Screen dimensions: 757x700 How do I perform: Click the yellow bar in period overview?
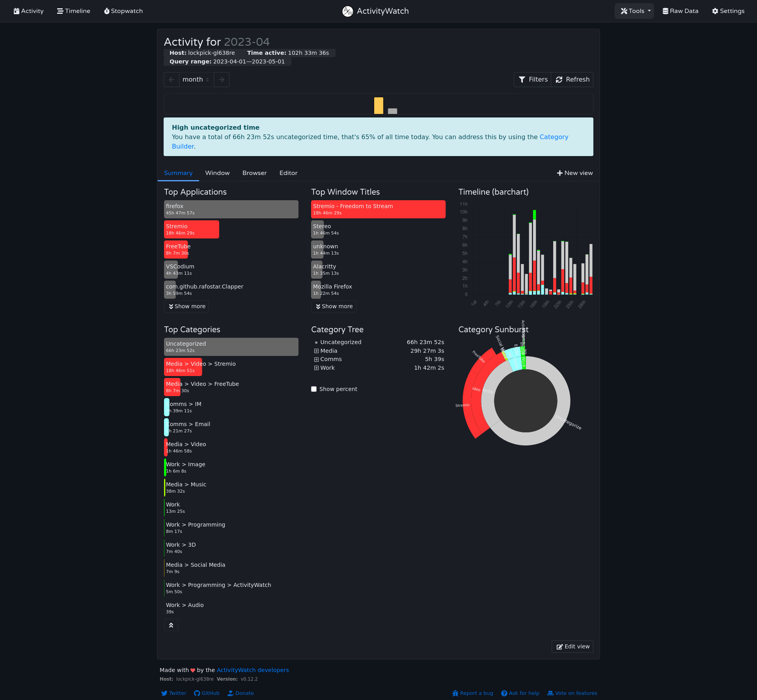point(378,106)
